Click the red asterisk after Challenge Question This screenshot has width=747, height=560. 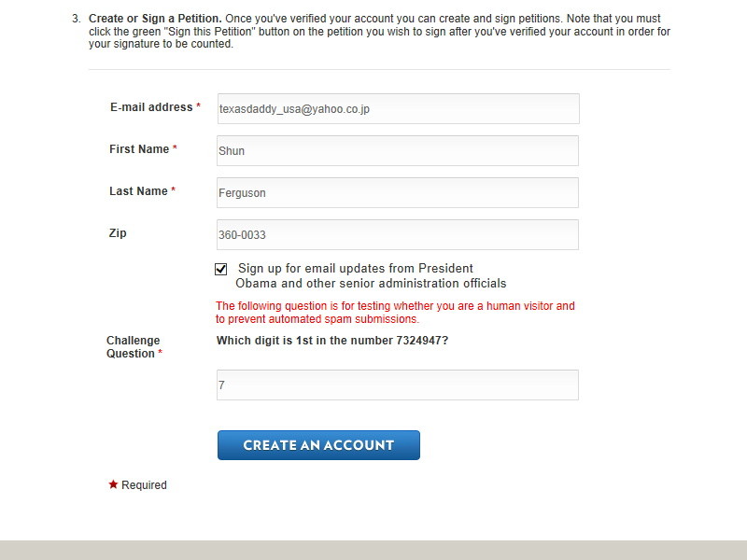(160, 355)
